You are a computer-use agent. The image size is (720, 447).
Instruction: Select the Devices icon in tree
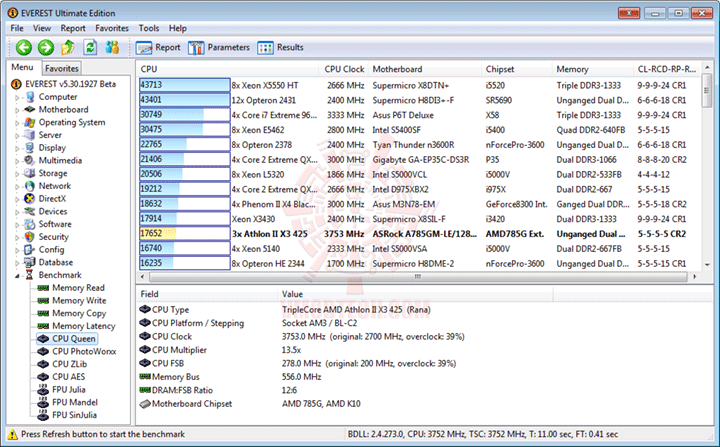30,211
